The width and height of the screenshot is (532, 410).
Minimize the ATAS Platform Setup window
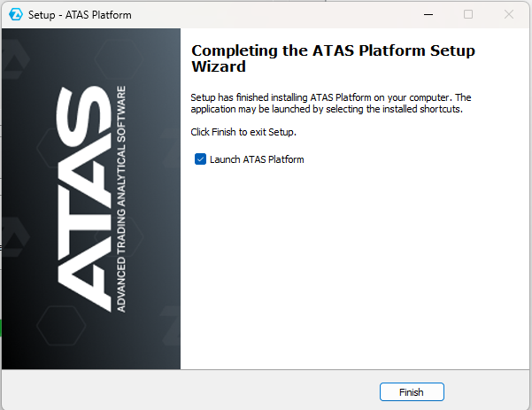tap(428, 14)
